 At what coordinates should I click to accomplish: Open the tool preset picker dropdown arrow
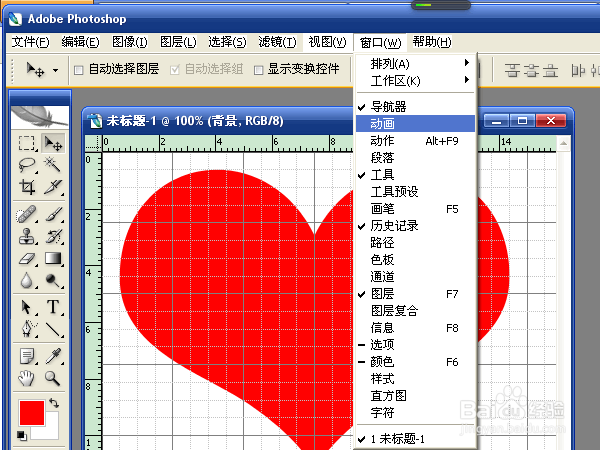pos(56,70)
